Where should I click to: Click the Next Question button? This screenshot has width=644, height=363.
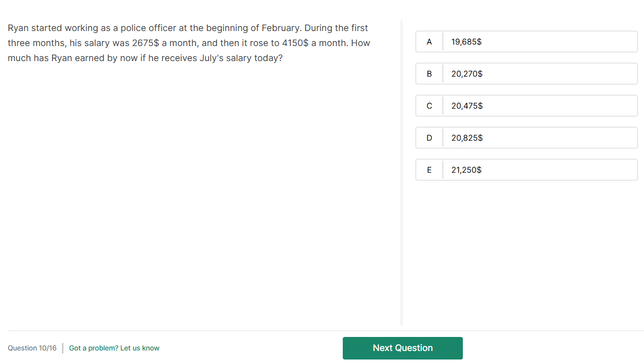(402, 348)
